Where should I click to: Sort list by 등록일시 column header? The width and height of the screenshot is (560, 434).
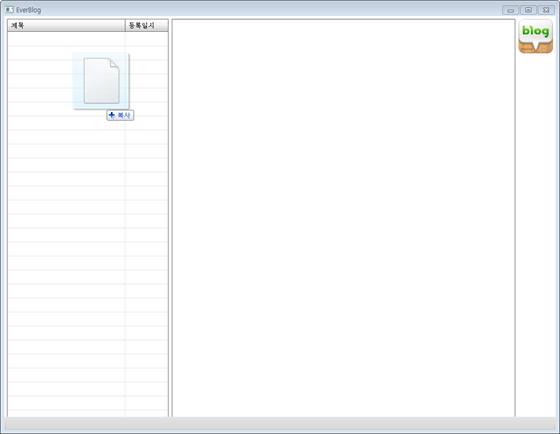pyautogui.click(x=147, y=26)
